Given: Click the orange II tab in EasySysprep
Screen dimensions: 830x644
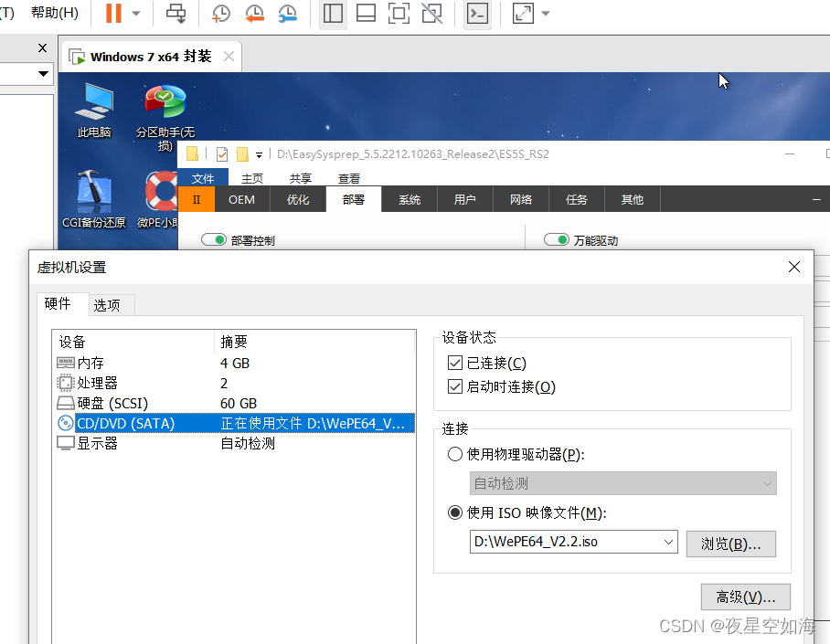Looking at the screenshot, I should (197, 199).
